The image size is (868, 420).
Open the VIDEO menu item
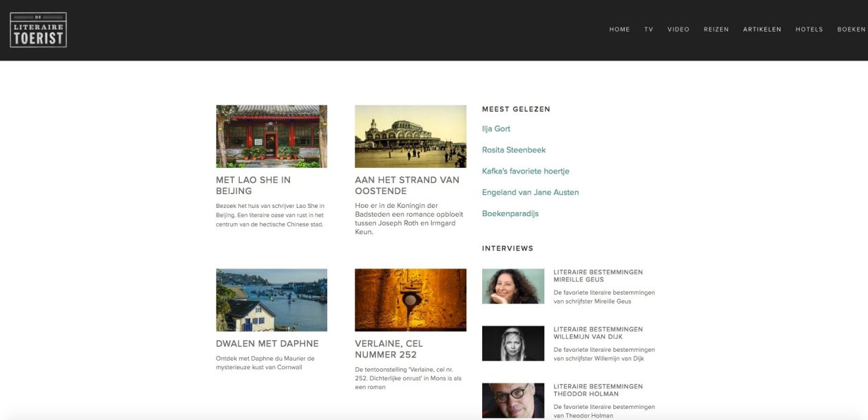pos(678,30)
